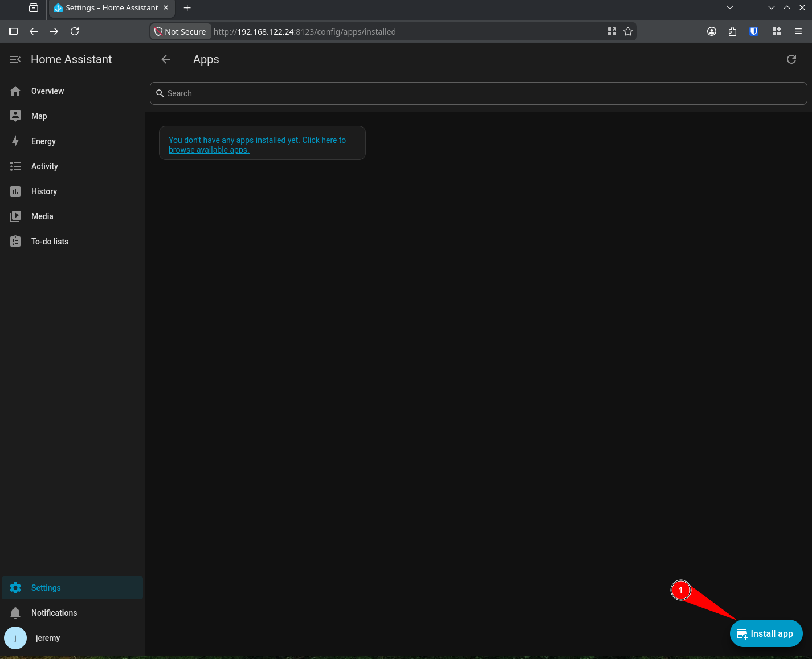Viewport: 812px width, 659px height.
Task: Open the Activity log
Action: pyautogui.click(x=72, y=166)
